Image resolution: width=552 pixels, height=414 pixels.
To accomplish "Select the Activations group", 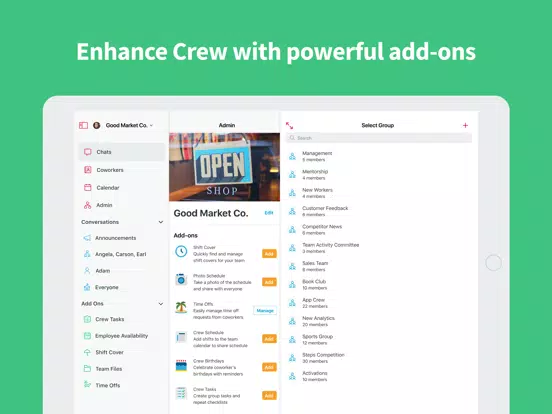I will [379, 376].
